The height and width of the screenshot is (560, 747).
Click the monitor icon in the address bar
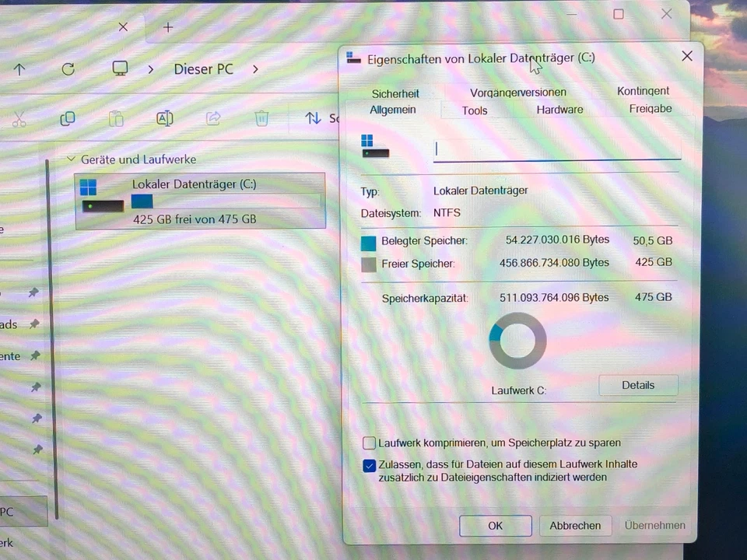(x=119, y=68)
